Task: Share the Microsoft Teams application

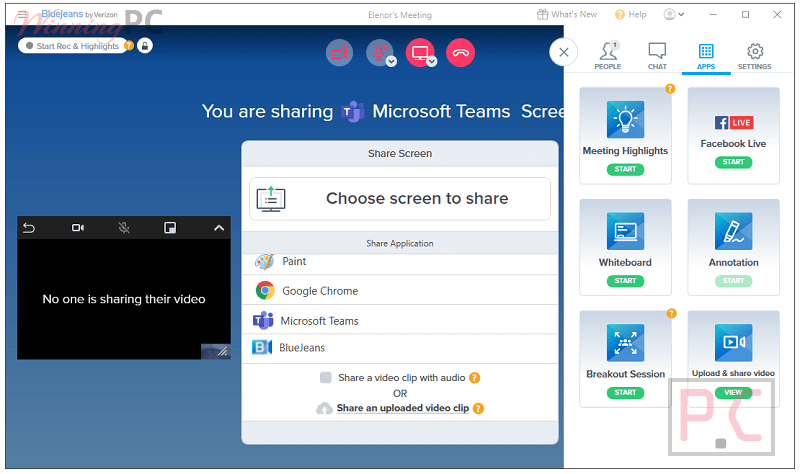Action: tap(399, 320)
